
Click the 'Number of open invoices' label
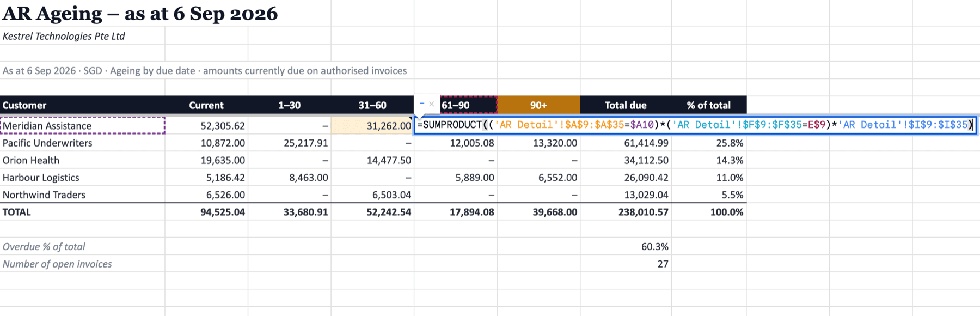pos(82,264)
